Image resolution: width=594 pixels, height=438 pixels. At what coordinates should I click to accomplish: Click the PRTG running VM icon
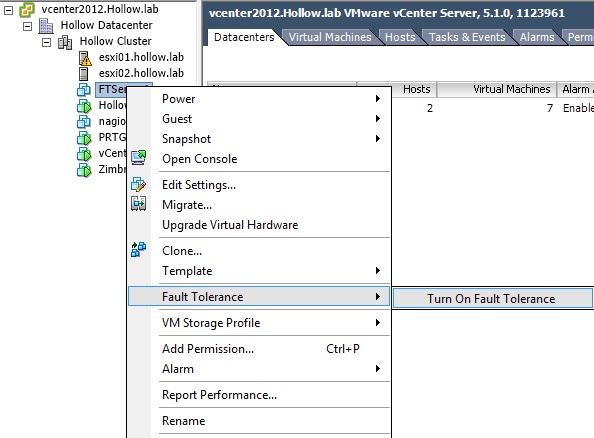coord(84,138)
